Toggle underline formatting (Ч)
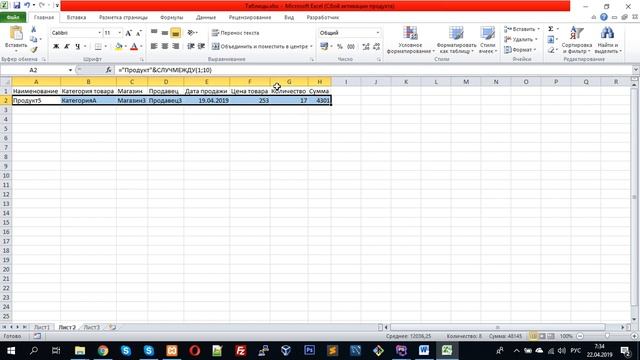 tap(77, 47)
